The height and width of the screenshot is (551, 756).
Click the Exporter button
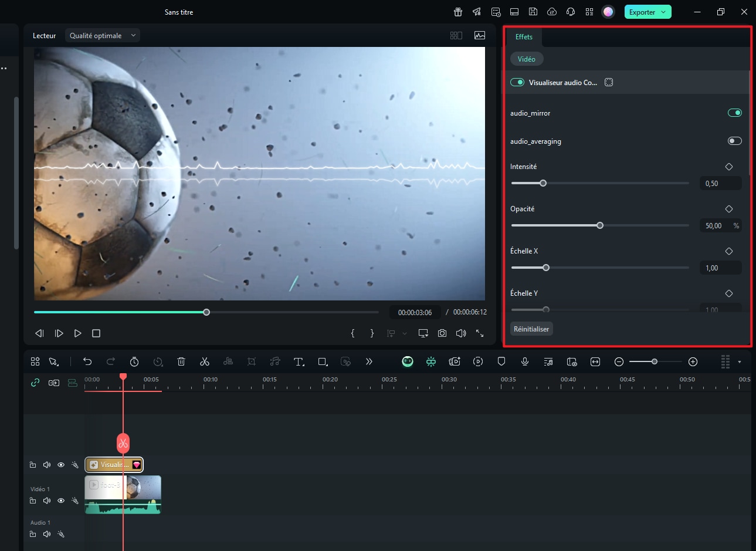click(x=642, y=12)
